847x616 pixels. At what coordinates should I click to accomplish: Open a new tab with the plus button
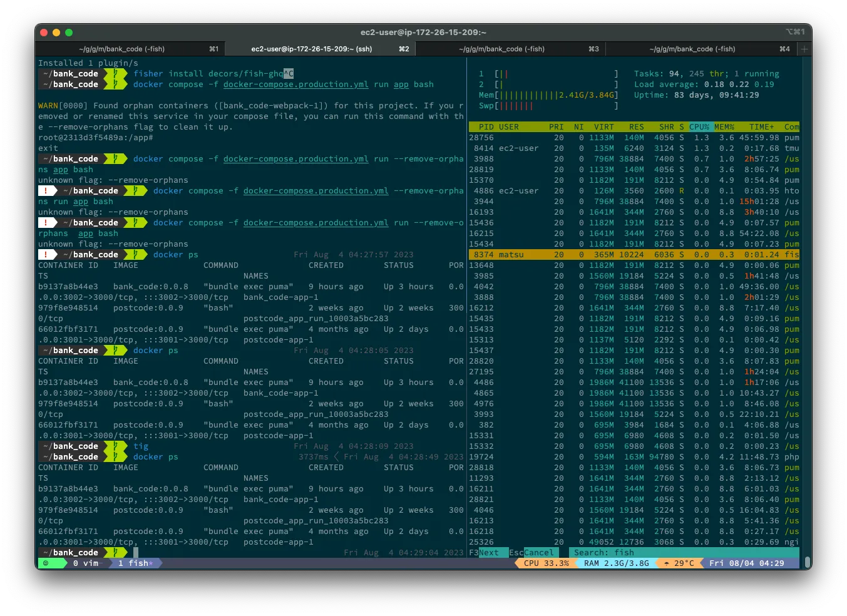[804, 49]
